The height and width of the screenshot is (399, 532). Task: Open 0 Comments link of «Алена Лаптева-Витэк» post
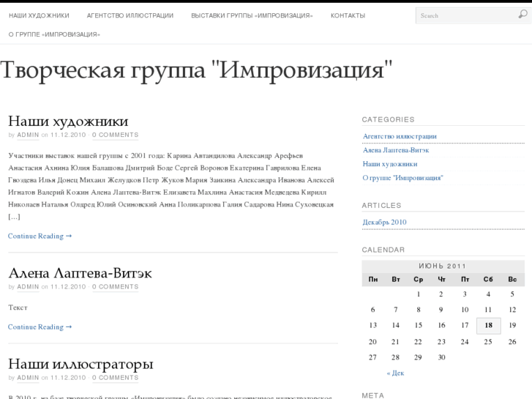116,286
